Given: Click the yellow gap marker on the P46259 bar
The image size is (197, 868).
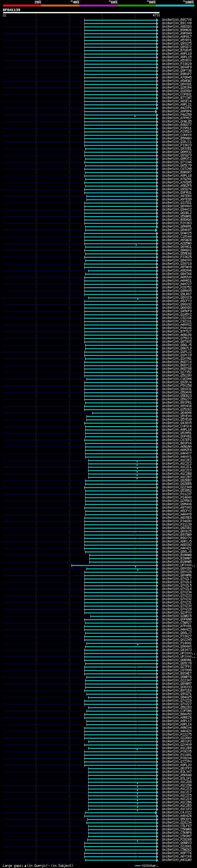Looking at the screenshot, I should 135,116.
